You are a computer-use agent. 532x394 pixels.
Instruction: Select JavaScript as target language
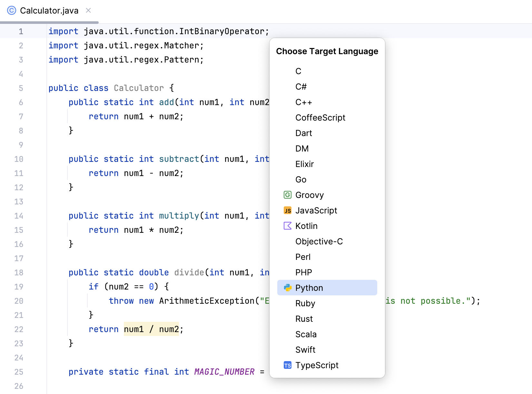pos(327,211)
